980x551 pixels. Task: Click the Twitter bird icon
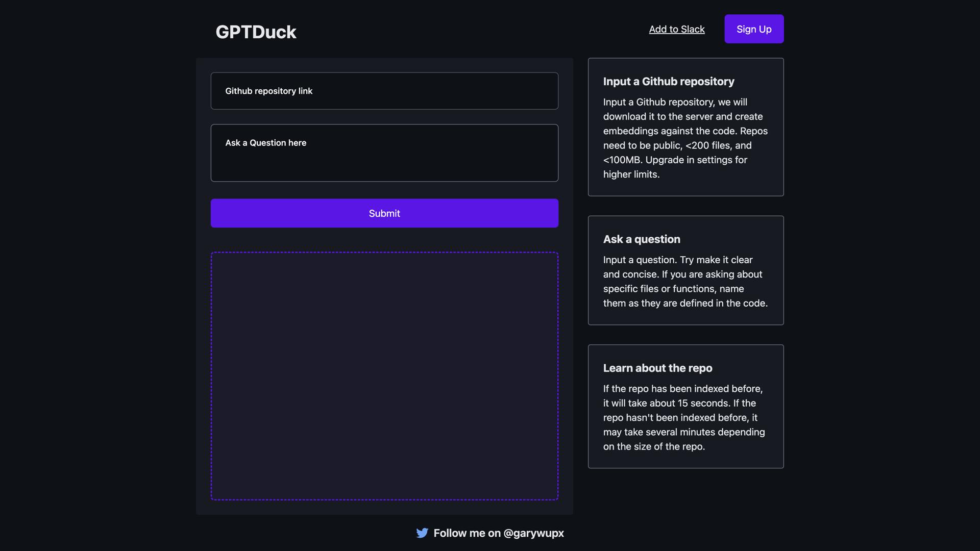tap(422, 533)
